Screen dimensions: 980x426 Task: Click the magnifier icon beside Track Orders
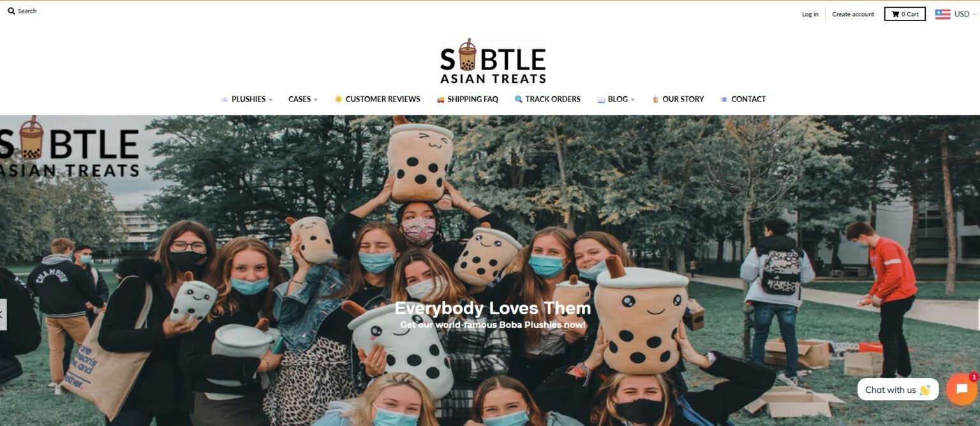tap(519, 99)
